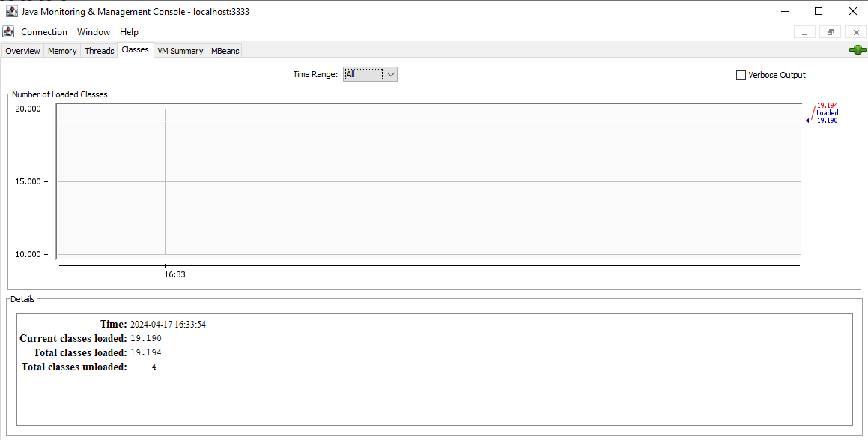Image resolution: width=868 pixels, height=440 pixels.
Task: Restore the internal connection frame
Action: pos(831,32)
